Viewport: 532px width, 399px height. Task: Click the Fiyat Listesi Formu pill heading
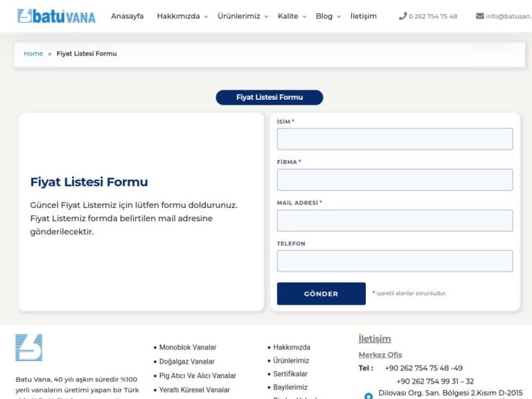click(x=269, y=98)
